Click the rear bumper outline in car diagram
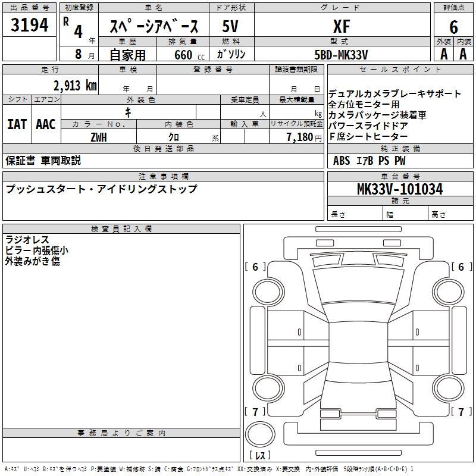476x476 pixels. pos(358,433)
